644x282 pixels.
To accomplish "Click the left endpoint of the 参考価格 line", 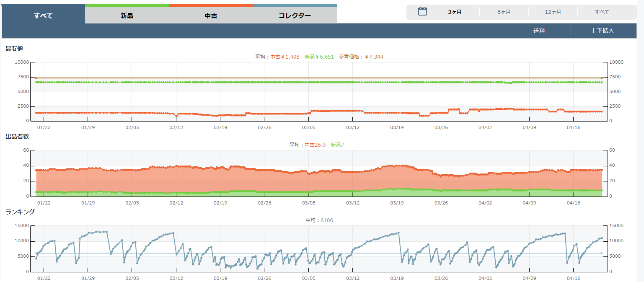I will pos(36,78).
